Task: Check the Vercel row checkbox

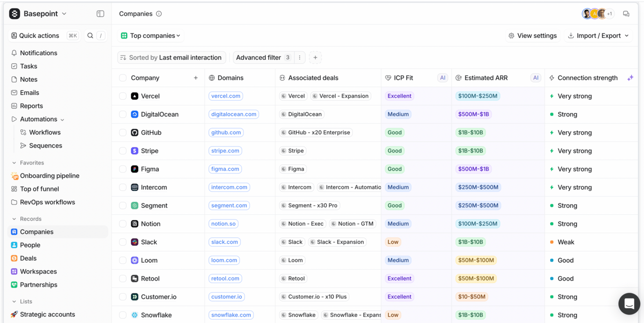Action: point(123,96)
